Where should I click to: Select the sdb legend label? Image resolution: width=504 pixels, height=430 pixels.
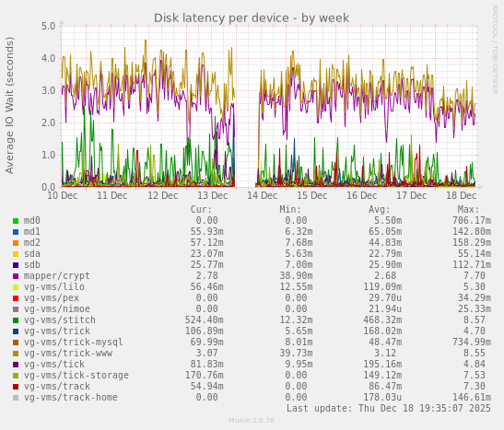[x=32, y=265]
